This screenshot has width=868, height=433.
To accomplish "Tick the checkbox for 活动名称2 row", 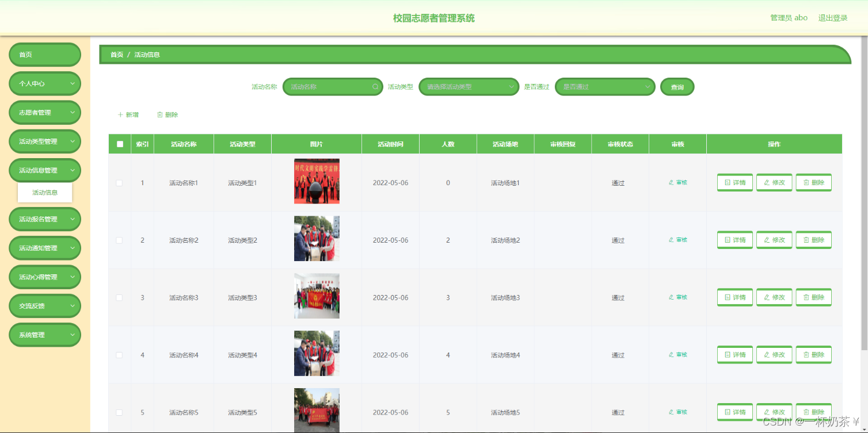I will click(x=120, y=240).
